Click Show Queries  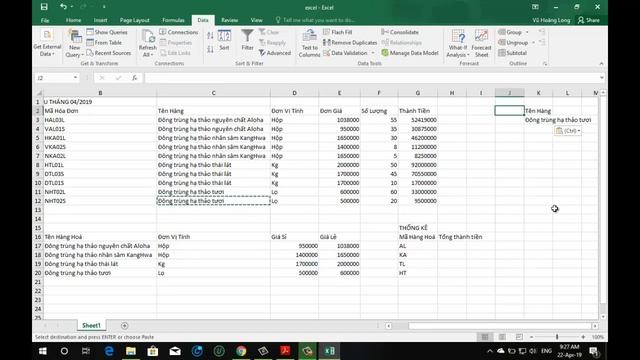pyautogui.click(x=107, y=32)
